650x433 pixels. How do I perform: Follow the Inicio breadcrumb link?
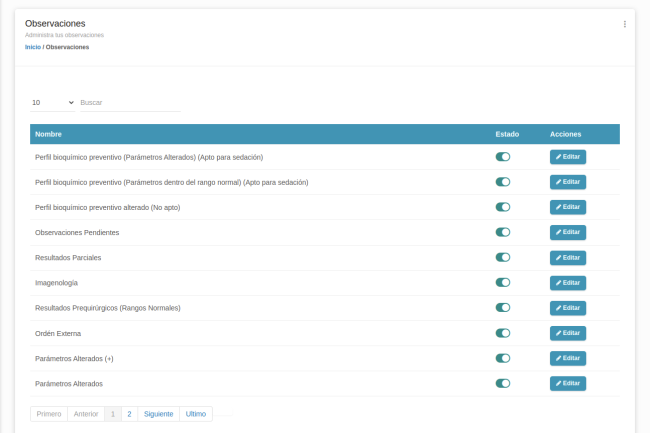[x=33, y=47]
